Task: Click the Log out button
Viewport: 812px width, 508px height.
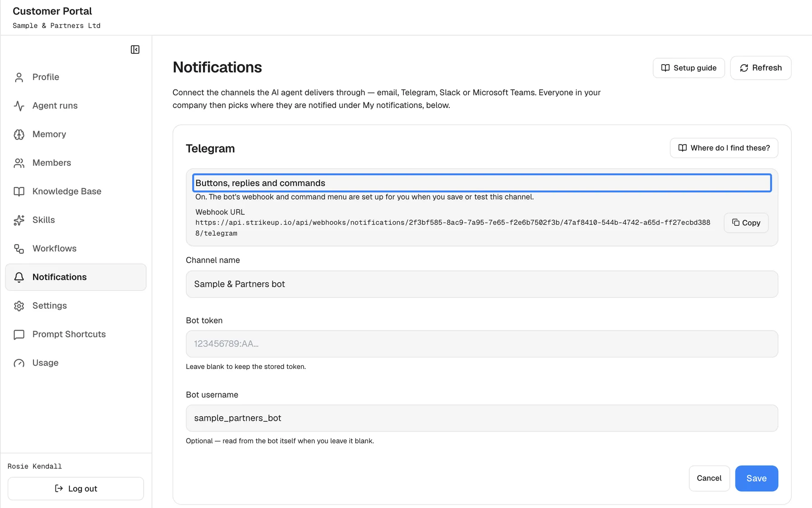Action: [x=76, y=489]
